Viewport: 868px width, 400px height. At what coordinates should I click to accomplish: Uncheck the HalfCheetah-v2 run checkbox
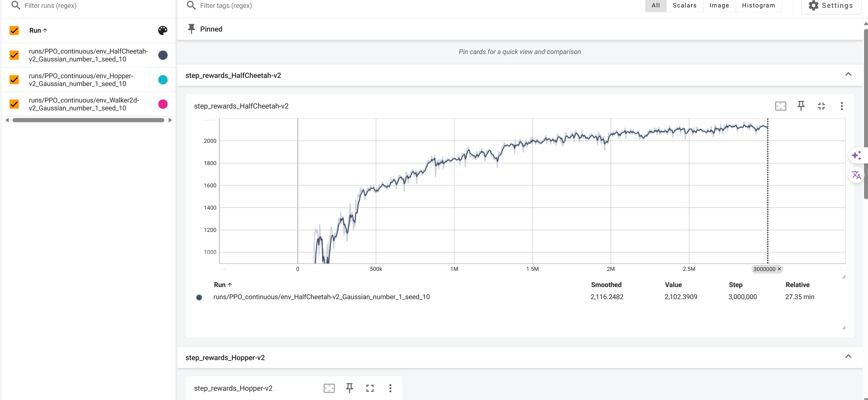14,55
